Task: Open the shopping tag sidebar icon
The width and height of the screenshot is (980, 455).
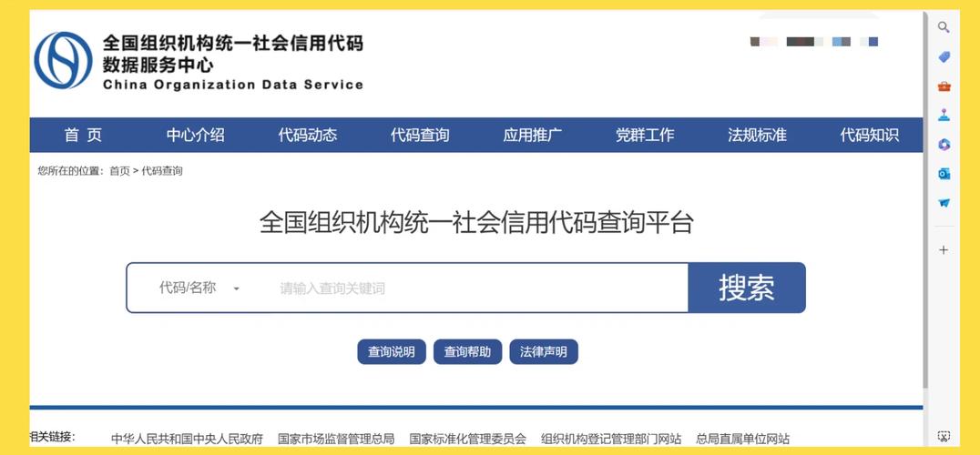Action: pos(944,56)
